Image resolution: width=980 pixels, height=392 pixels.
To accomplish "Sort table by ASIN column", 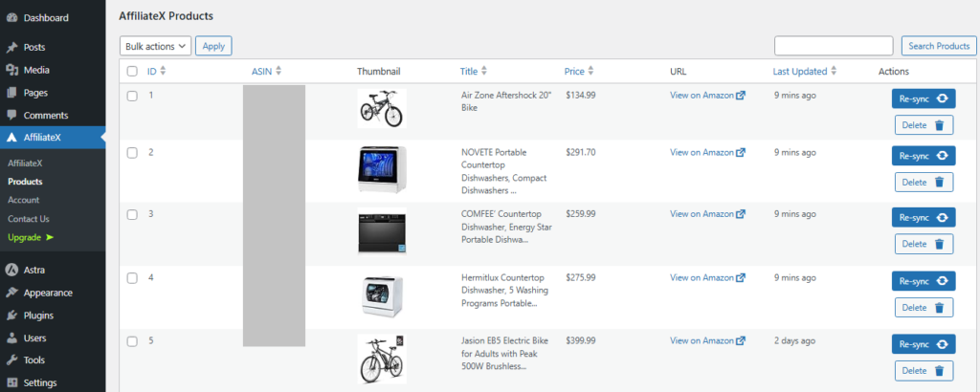I will tap(267, 71).
